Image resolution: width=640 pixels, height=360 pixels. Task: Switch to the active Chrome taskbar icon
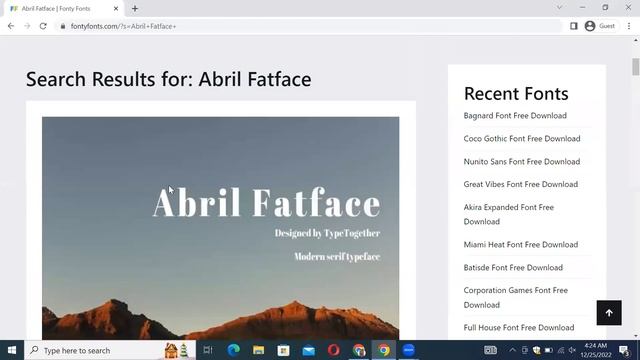click(384, 350)
